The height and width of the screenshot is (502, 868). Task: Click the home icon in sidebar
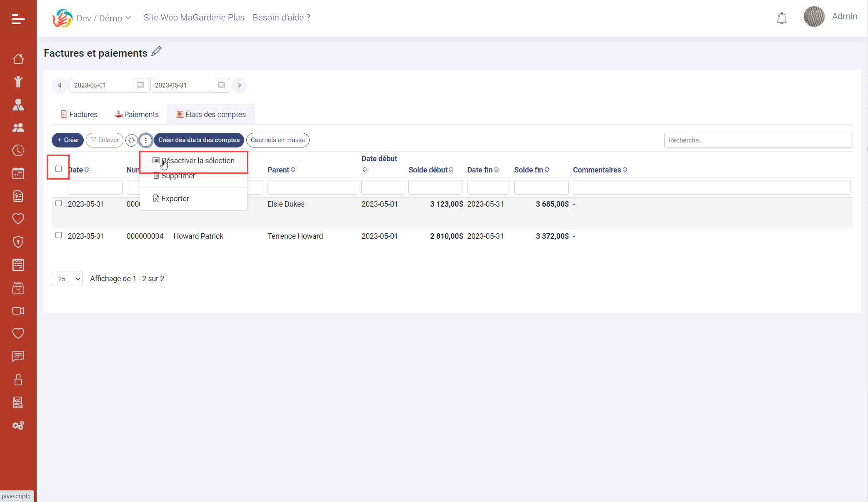18,59
